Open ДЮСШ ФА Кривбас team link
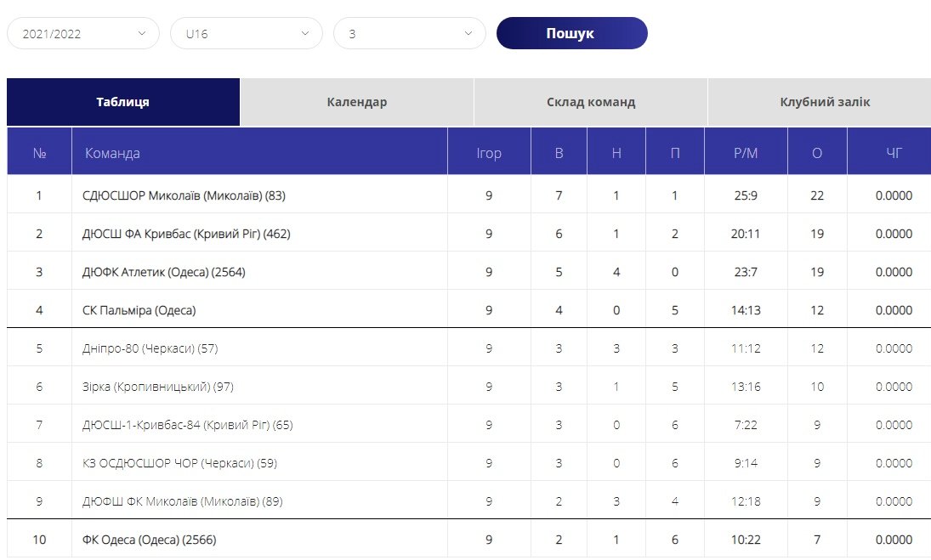This screenshot has width=931, height=560. pyautogui.click(x=186, y=234)
